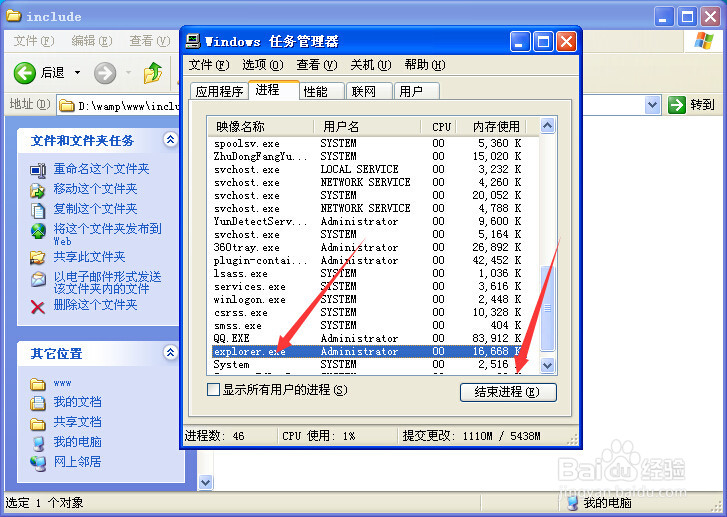This screenshot has width=727, height=517.
Task: Click the 我的电脑 icon in status bar
Action: click(x=573, y=504)
